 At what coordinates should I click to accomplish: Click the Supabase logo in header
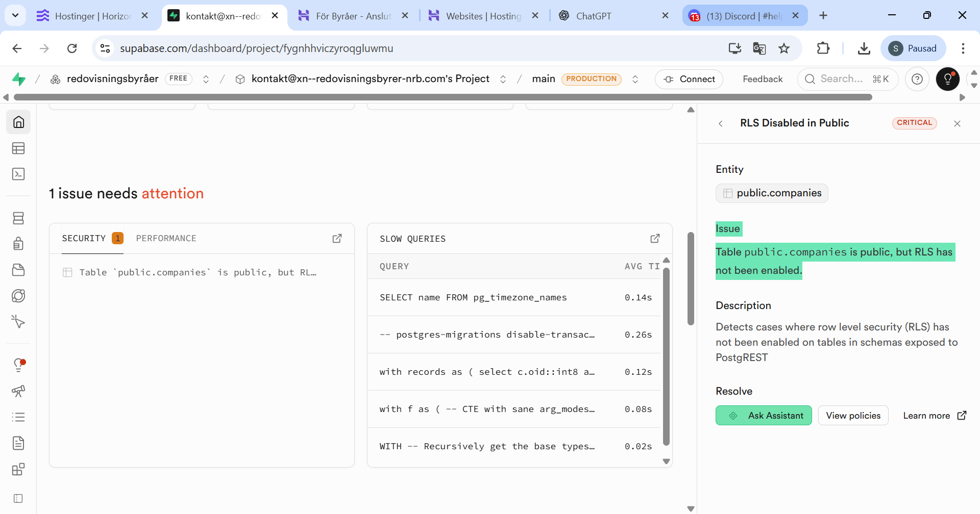click(x=19, y=79)
